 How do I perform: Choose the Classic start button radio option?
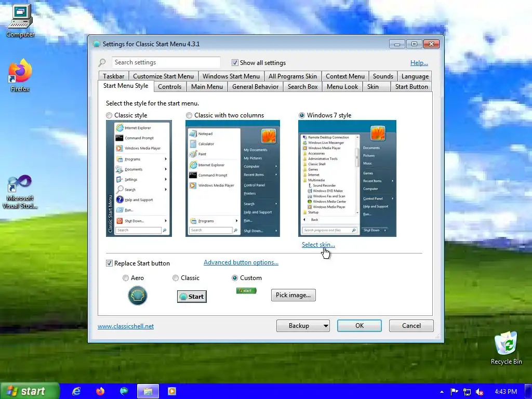[176, 278]
